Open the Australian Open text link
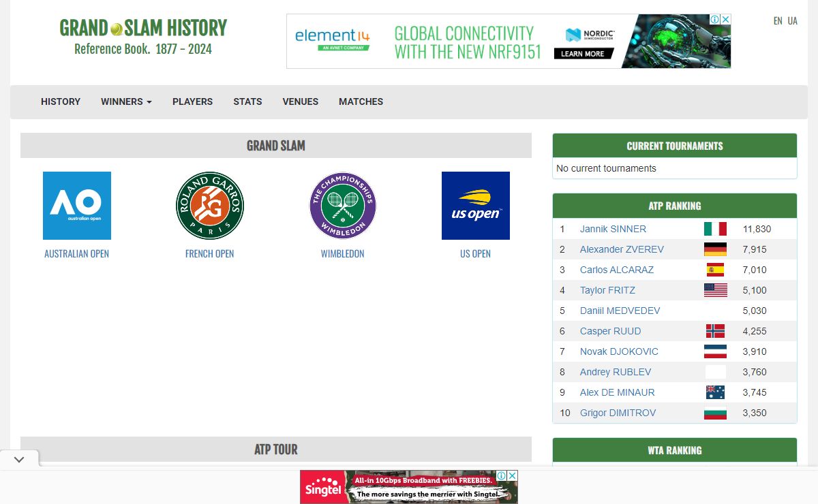Image resolution: width=818 pixels, height=504 pixels. pos(77,253)
